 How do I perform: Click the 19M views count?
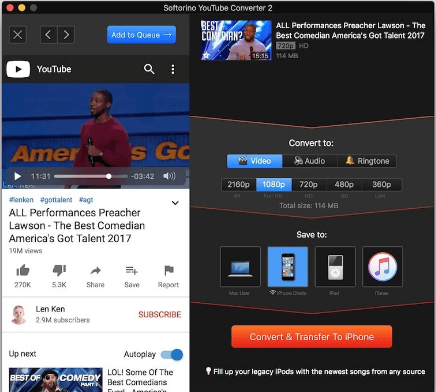[26, 251]
